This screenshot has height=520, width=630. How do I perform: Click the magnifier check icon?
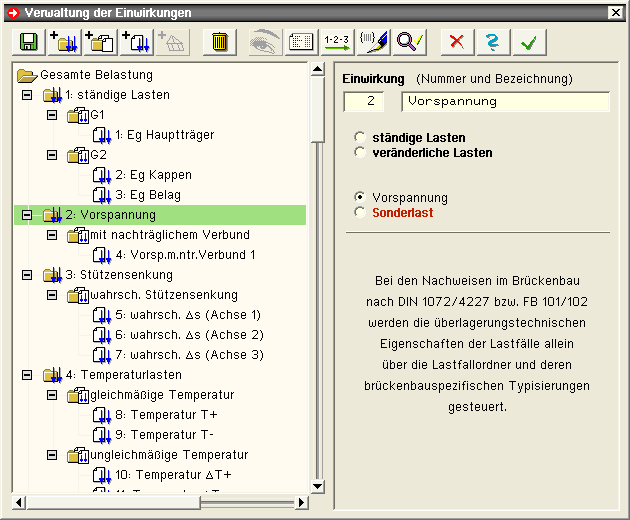point(409,42)
